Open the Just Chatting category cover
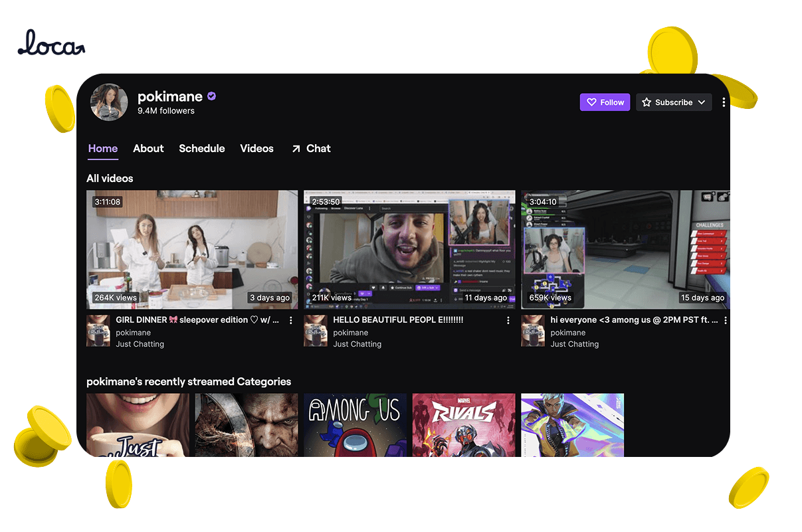This screenshot has height=532, width=802. 138,425
